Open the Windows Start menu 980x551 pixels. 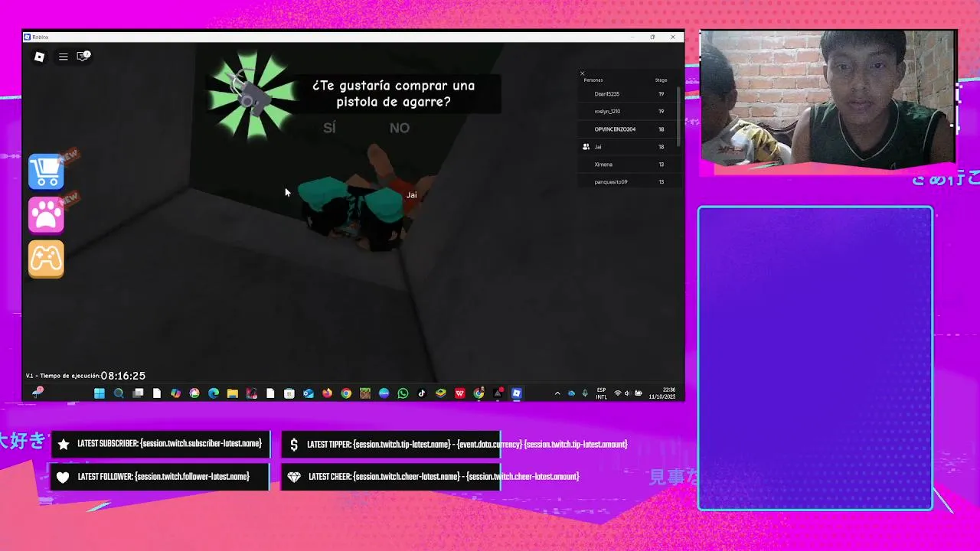(100, 393)
